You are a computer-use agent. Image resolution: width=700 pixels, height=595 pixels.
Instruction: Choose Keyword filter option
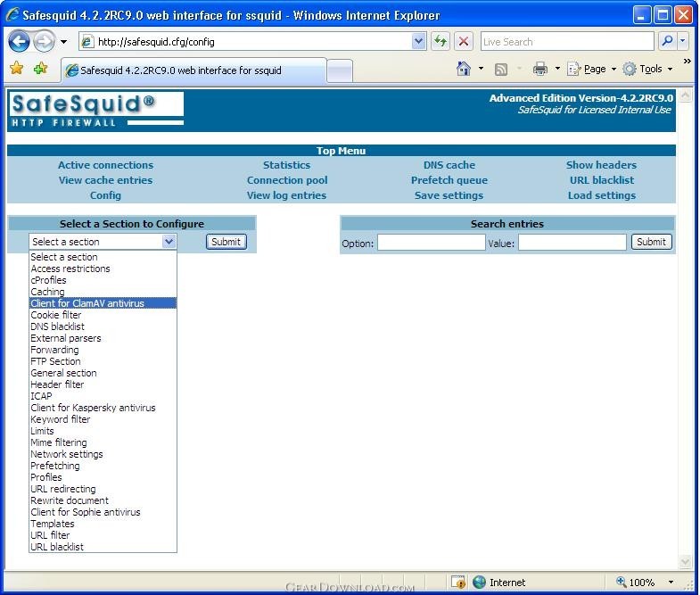click(103, 419)
